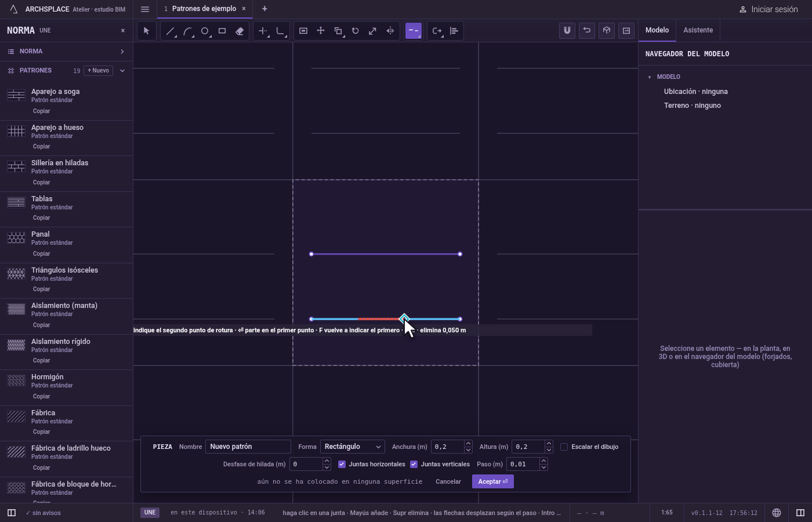Disable Juntas horizontales checkbox
Viewport: 812px width, 522px height.
(x=342, y=464)
